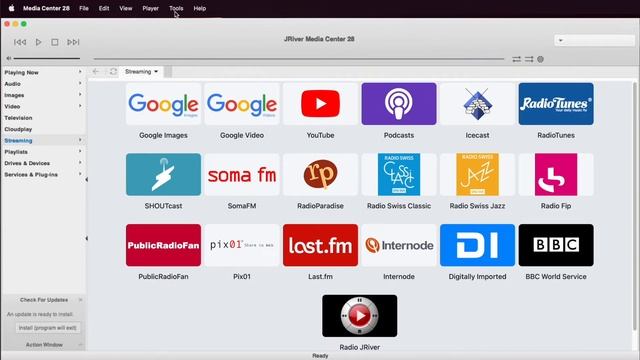Select the Radio Fip tile

click(556, 175)
